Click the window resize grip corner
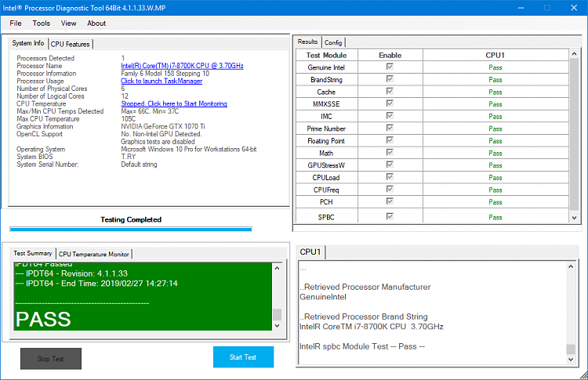The width and height of the screenshot is (588, 380). [583, 375]
